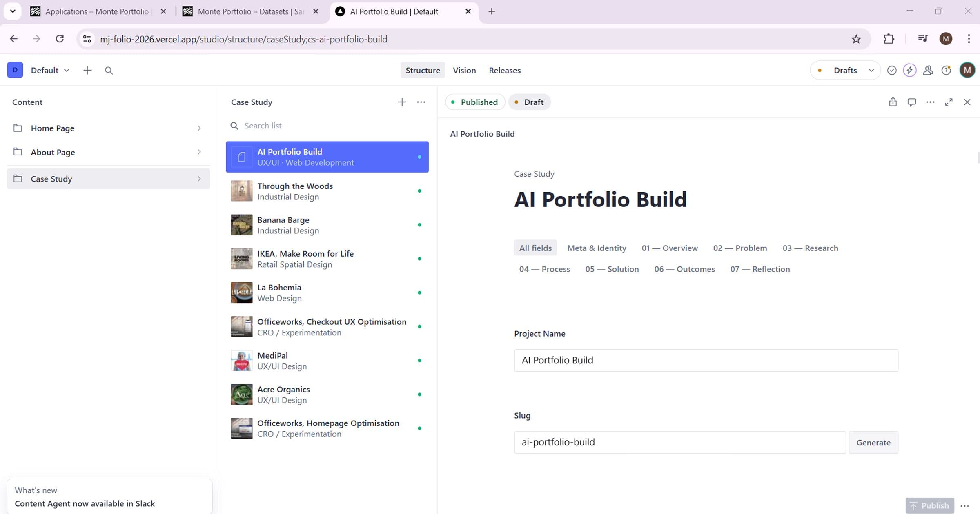Click the Search list input field
The height and width of the screenshot is (514, 980).
tap(327, 126)
